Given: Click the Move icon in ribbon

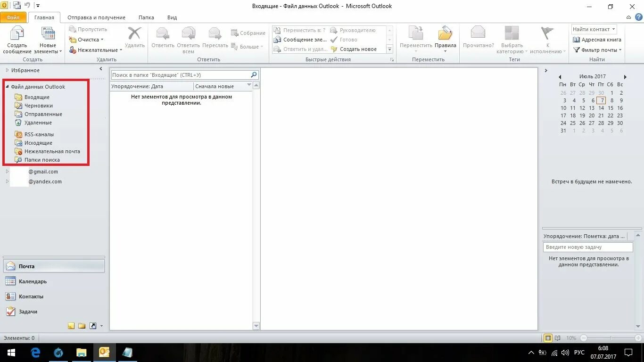Looking at the screenshot, I should (x=416, y=33).
